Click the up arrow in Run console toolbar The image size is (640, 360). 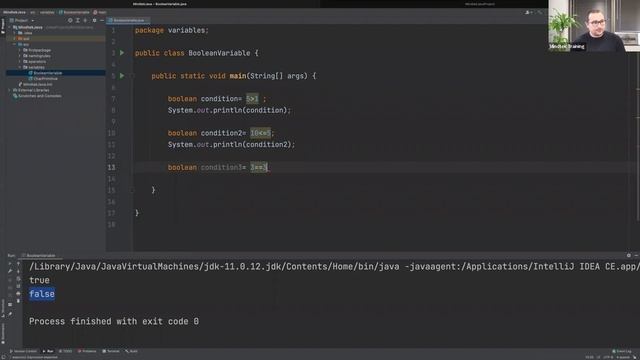(x=18, y=264)
